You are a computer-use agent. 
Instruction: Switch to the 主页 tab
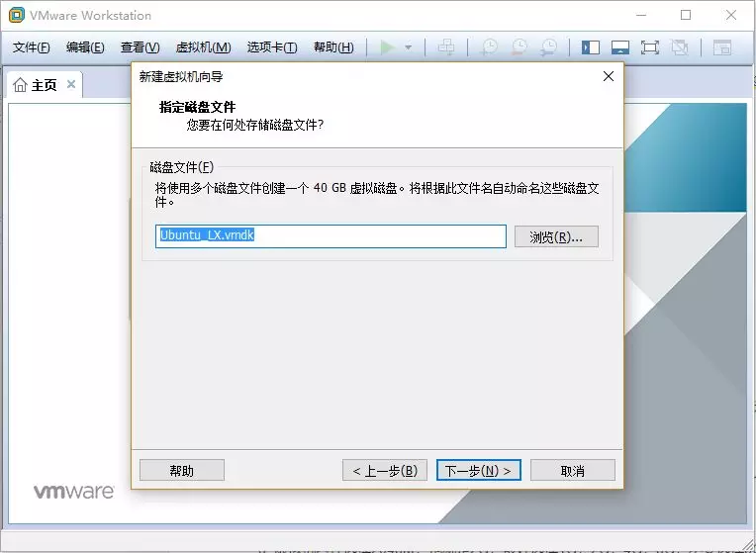click(45, 85)
